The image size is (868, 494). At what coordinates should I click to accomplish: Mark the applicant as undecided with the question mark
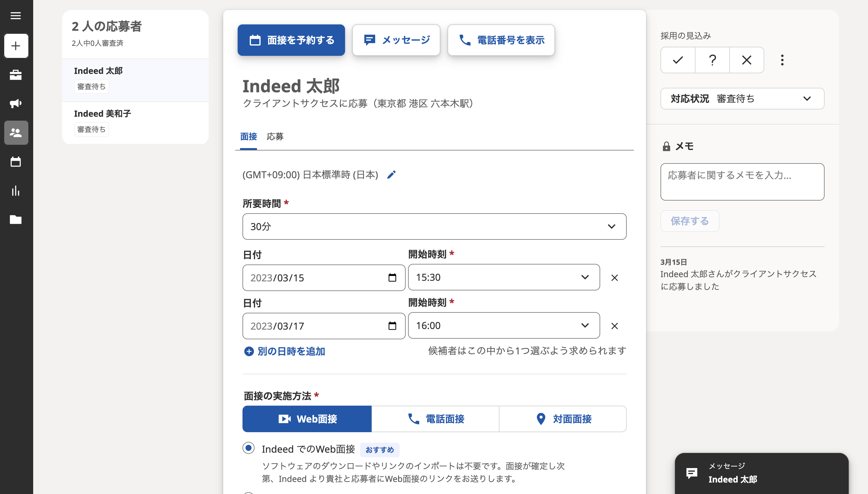[x=712, y=60]
